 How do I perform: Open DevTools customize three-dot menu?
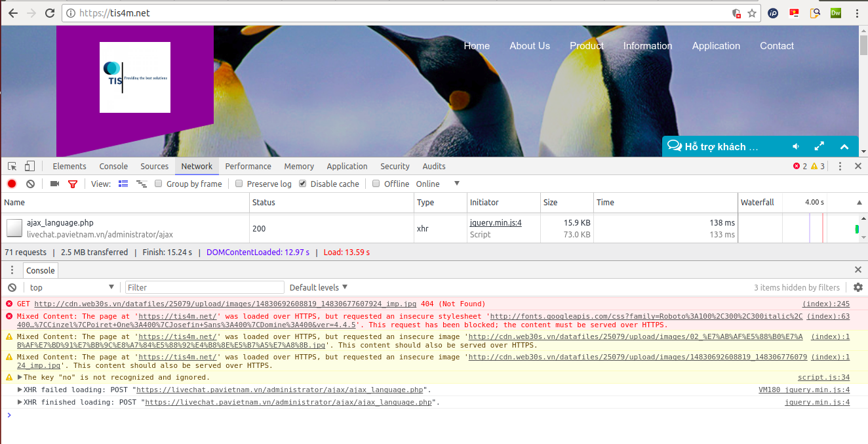840,167
